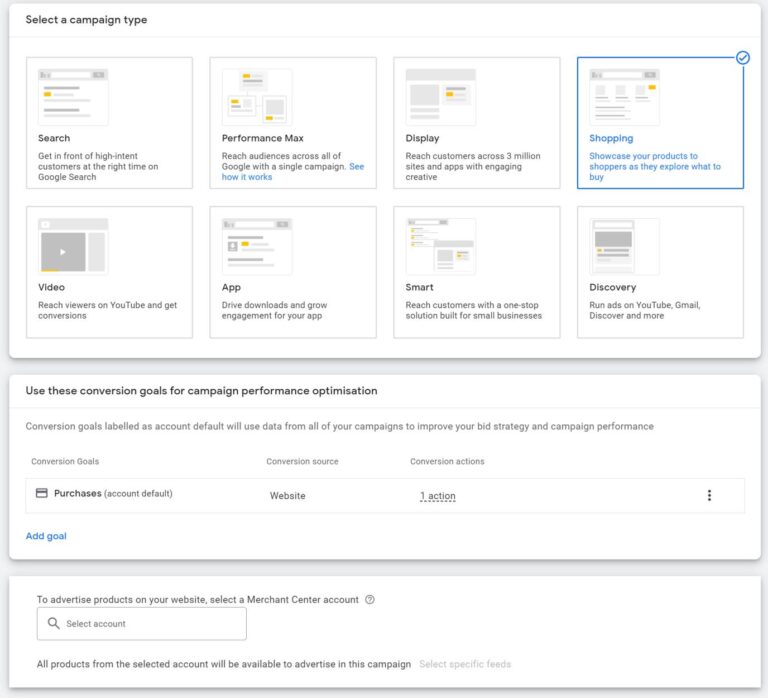Click the Performance Max illustration icon

[x=257, y=97]
